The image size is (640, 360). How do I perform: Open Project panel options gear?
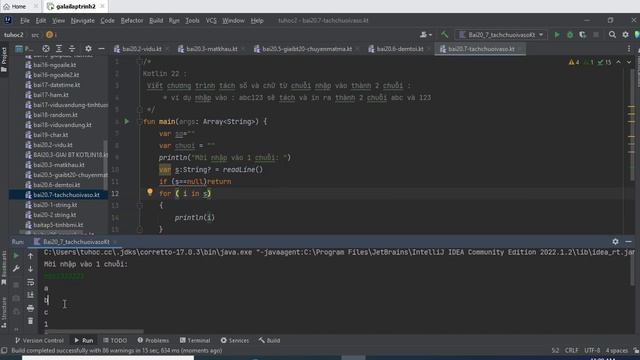click(x=88, y=49)
